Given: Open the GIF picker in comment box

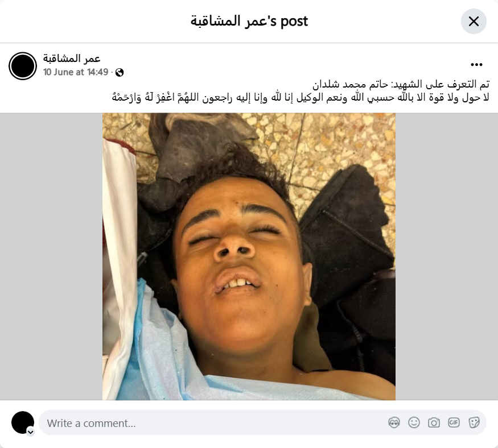Looking at the screenshot, I should pyautogui.click(x=454, y=422).
